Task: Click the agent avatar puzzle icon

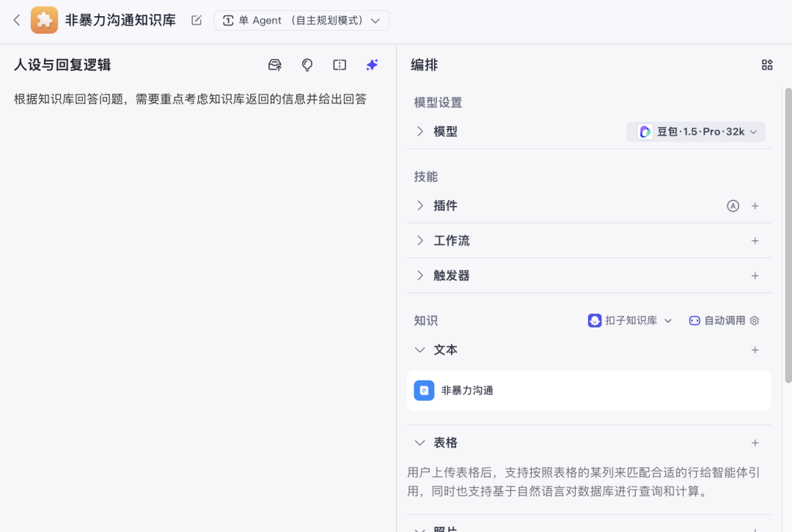Action: [x=44, y=20]
